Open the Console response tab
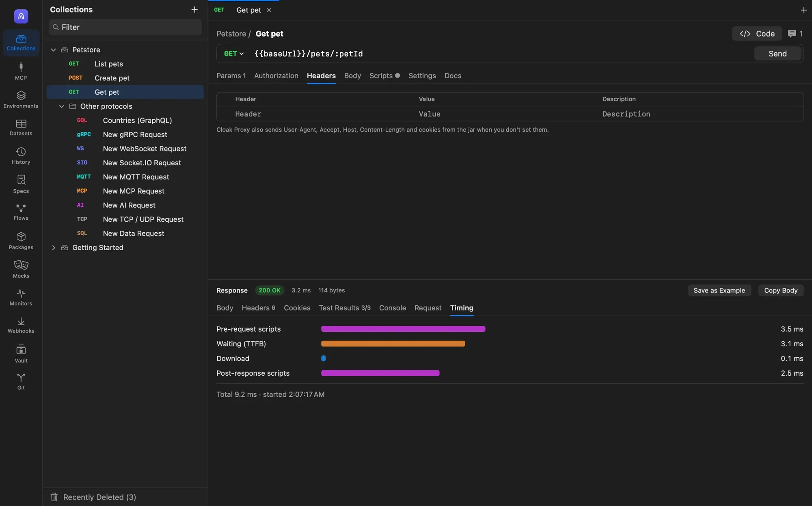Image resolution: width=812 pixels, height=506 pixels. point(392,308)
